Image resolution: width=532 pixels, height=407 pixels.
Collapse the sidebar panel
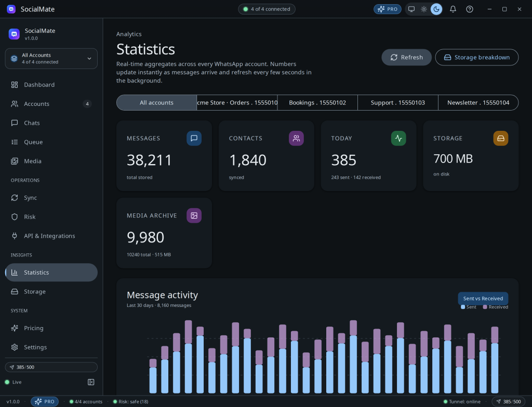[x=91, y=382]
